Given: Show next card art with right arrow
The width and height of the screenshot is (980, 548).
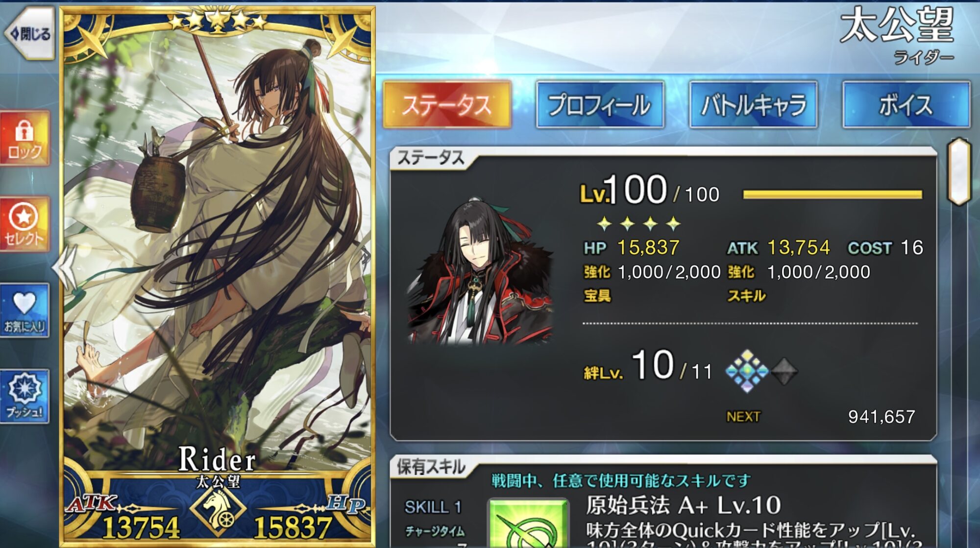Looking at the screenshot, I should tap(366, 256).
